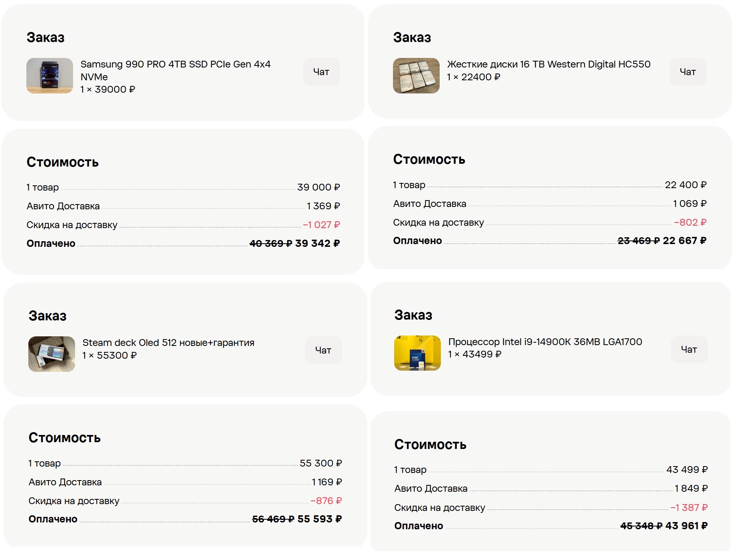Open chat for Western Digital HC550 order
Screen dimensions: 734x560
[x=688, y=72]
